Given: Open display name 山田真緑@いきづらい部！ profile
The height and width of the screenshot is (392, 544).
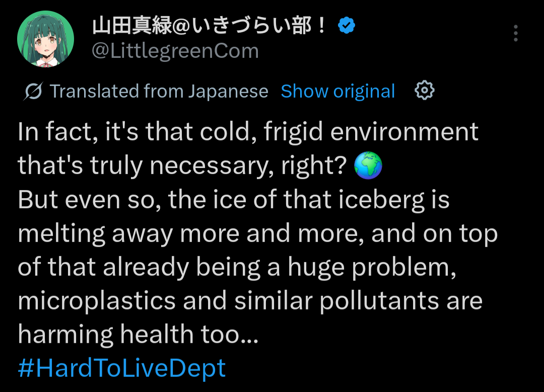Looking at the screenshot, I should click(209, 26).
